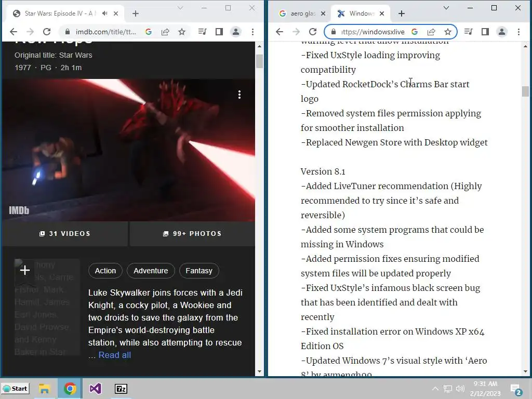Open volume control in system tray
This screenshot has height=399, width=532.
[460, 389]
